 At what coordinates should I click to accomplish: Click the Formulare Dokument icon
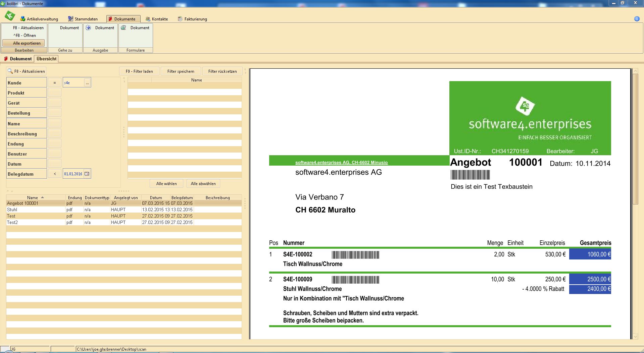point(123,28)
